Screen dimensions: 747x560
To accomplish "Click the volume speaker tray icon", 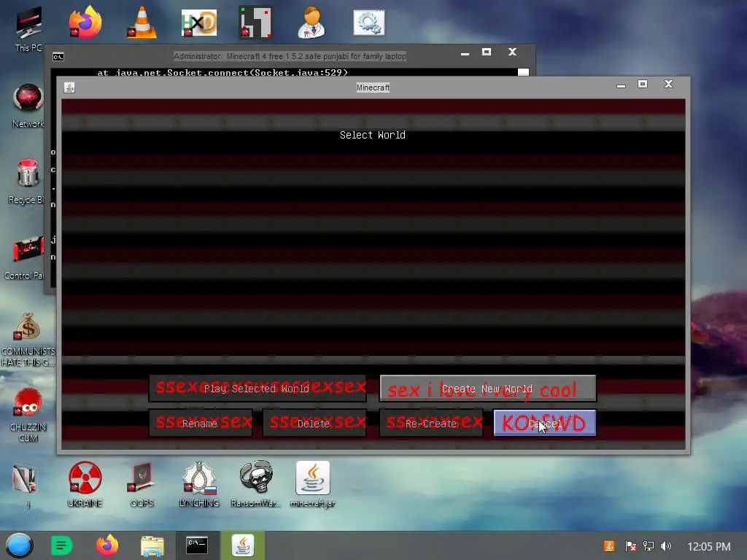I will (665, 546).
